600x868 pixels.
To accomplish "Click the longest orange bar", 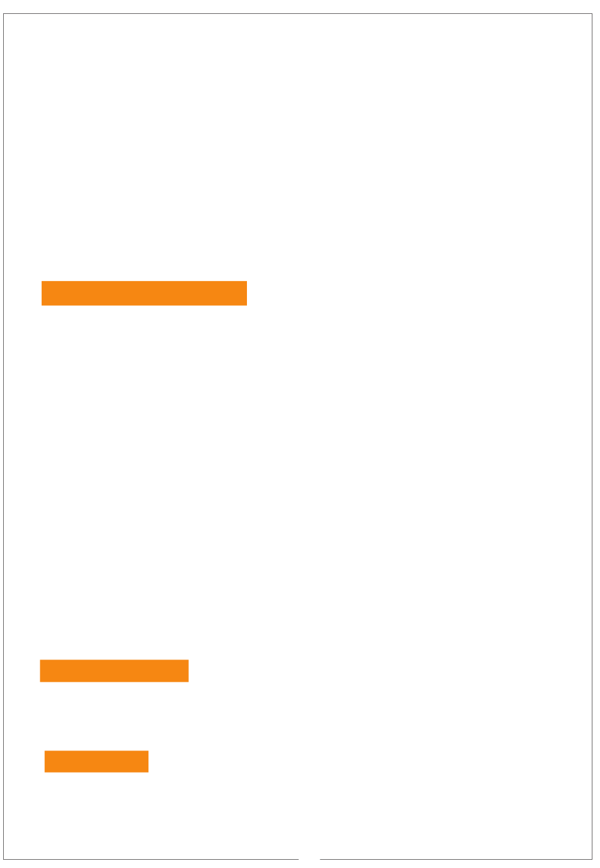I will pyautogui.click(x=144, y=293).
